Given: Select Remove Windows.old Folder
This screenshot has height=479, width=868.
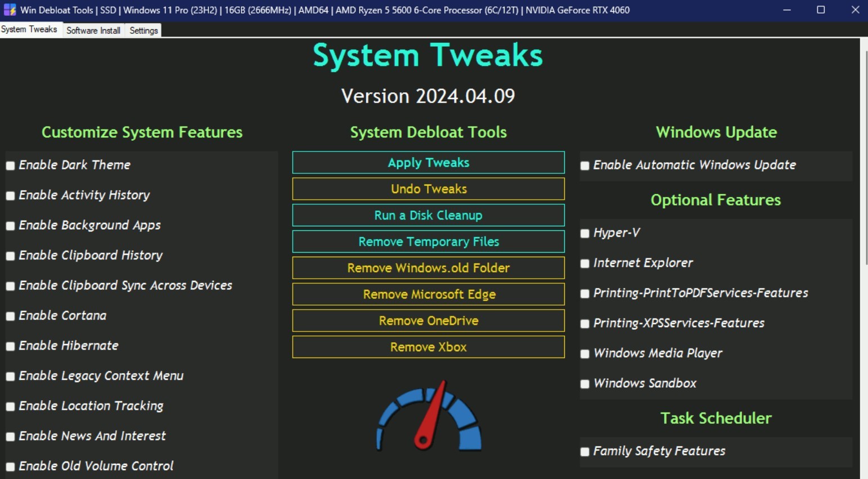Looking at the screenshot, I should point(429,268).
